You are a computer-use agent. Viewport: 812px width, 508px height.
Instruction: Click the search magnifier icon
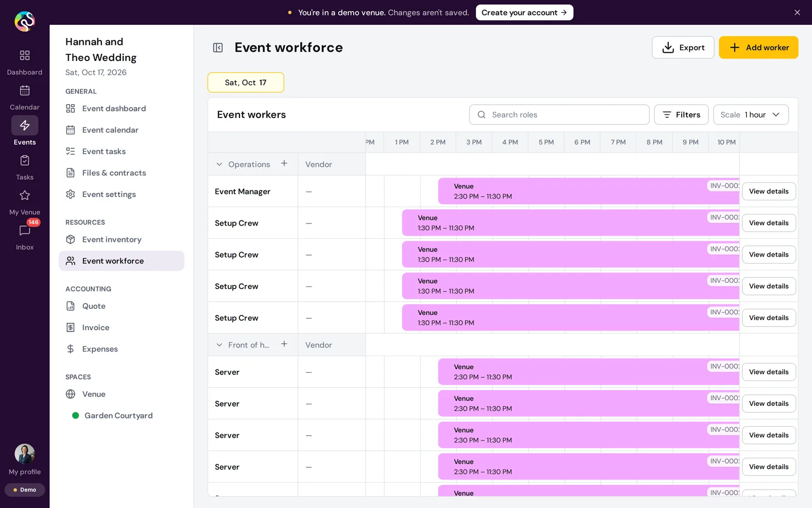482,115
